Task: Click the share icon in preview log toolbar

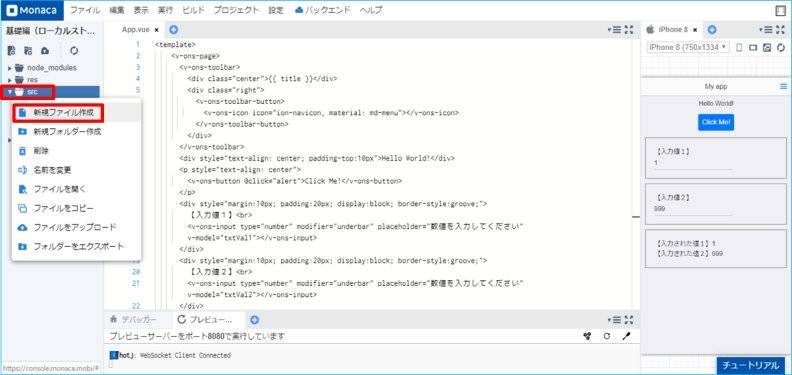Action: tap(587, 336)
